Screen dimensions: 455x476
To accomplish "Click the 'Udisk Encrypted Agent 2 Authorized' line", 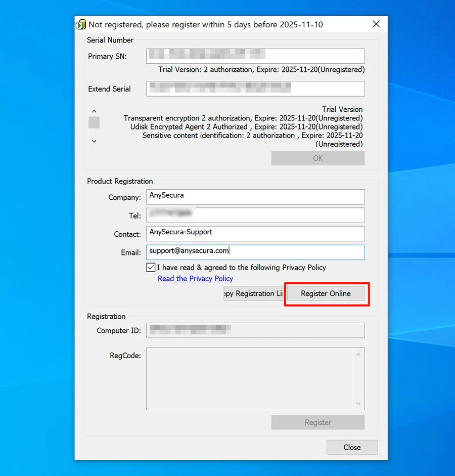I will 246,126.
